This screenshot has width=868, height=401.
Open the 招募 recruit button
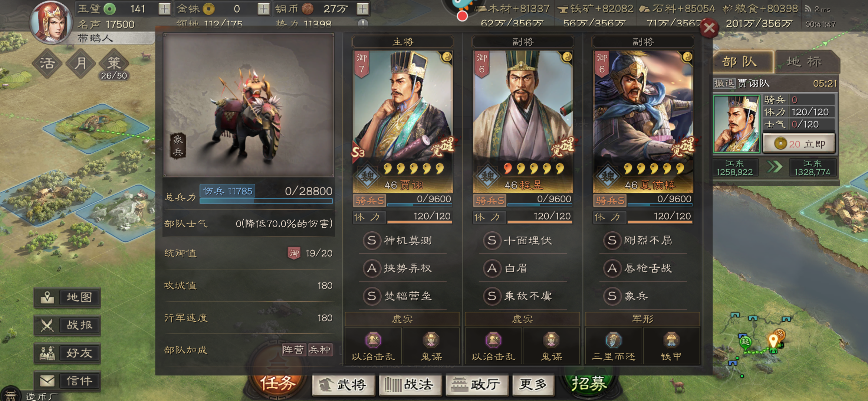point(589,384)
